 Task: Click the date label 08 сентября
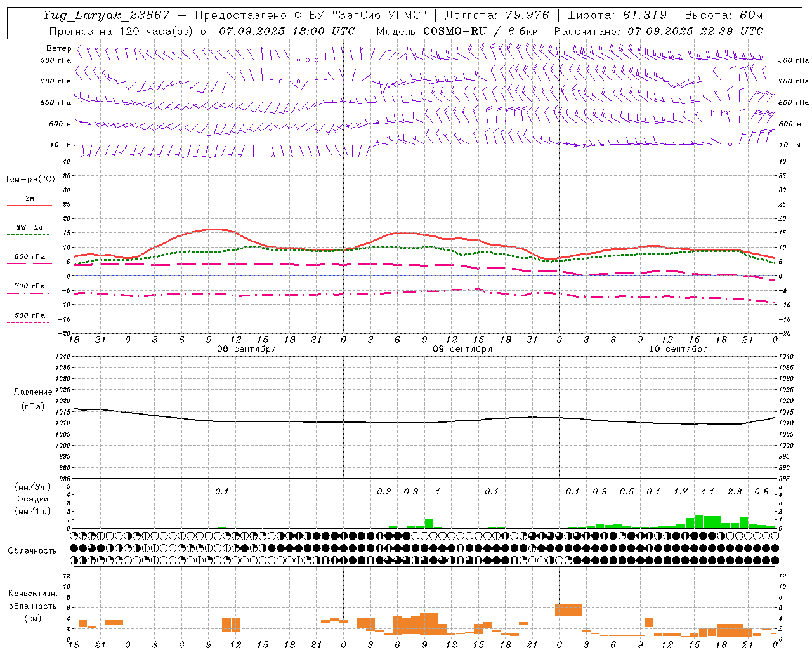click(247, 348)
